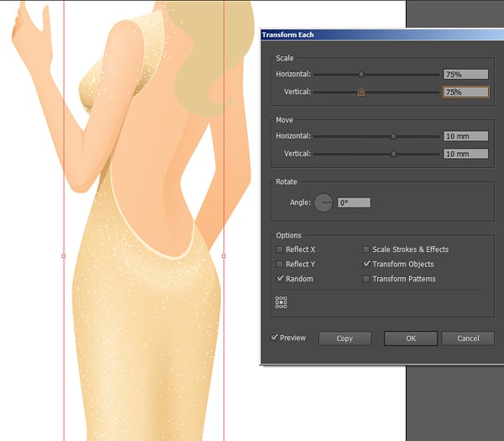The image size is (504, 441).
Task: Click the Scale Vertical slider handle
Action: 361,92
